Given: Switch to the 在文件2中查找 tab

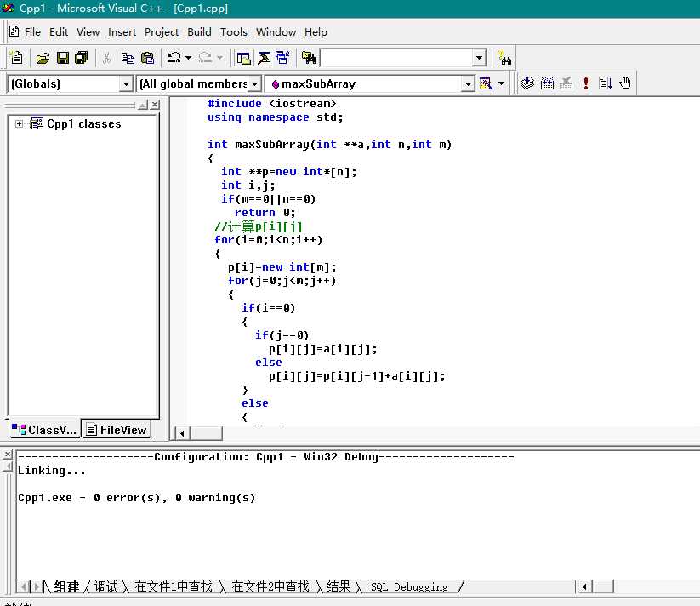Looking at the screenshot, I should tap(270, 586).
